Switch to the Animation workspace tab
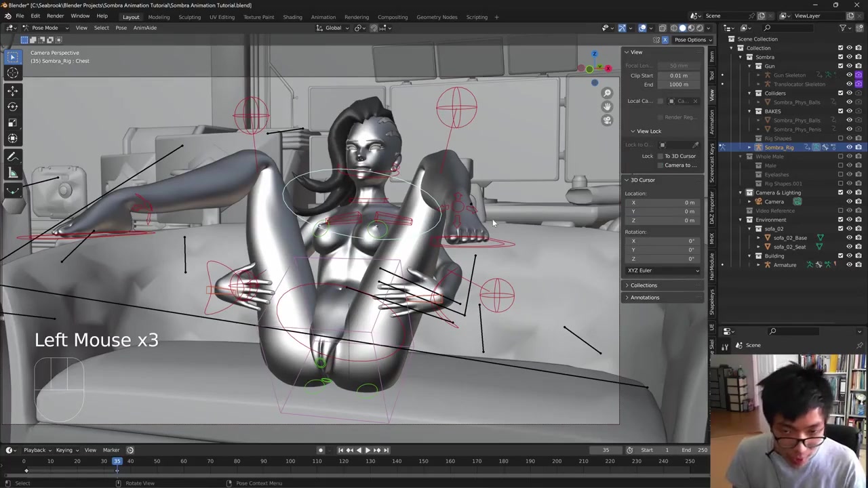 pyautogui.click(x=323, y=17)
